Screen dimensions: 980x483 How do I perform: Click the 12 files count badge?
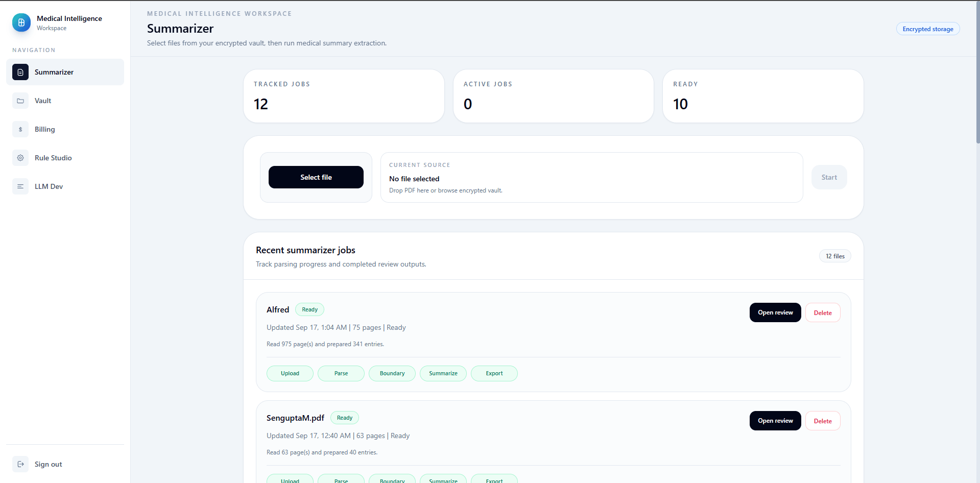[x=835, y=256]
